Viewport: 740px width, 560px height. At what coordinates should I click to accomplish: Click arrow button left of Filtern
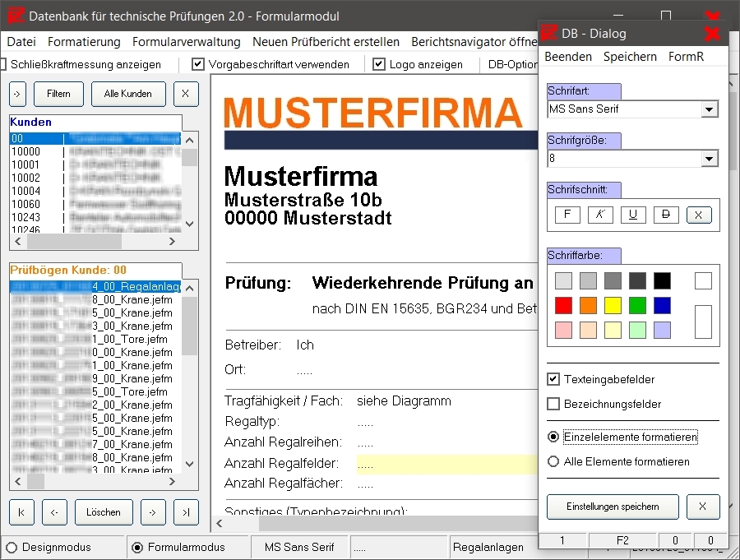(x=17, y=94)
